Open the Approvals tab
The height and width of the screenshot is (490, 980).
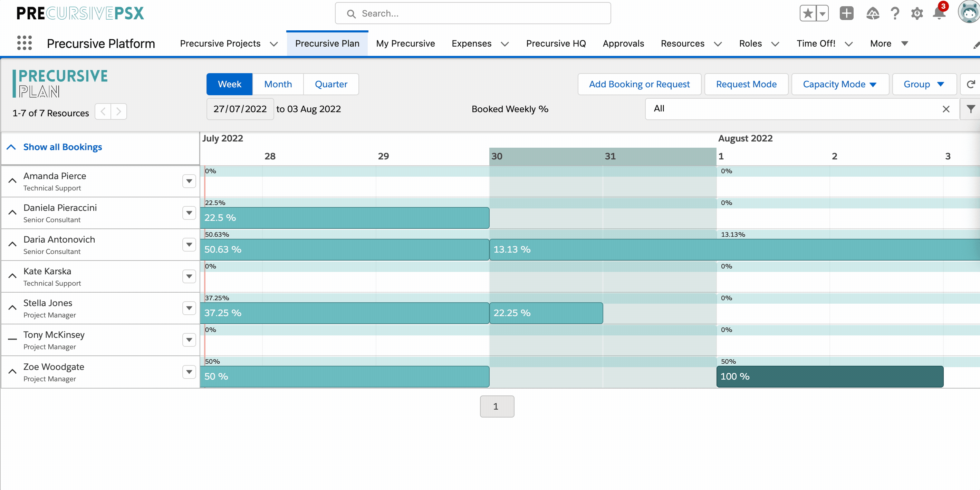[623, 43]
